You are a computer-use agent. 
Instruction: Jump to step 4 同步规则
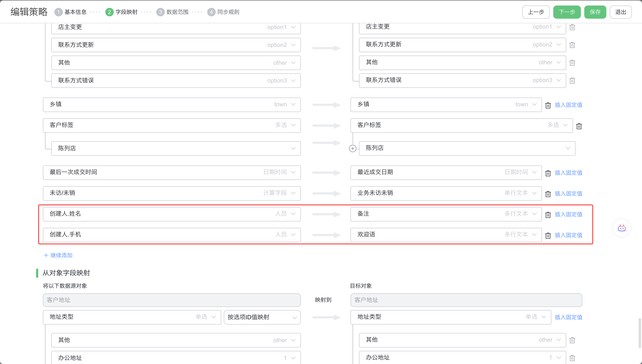(x=223, y=12)
